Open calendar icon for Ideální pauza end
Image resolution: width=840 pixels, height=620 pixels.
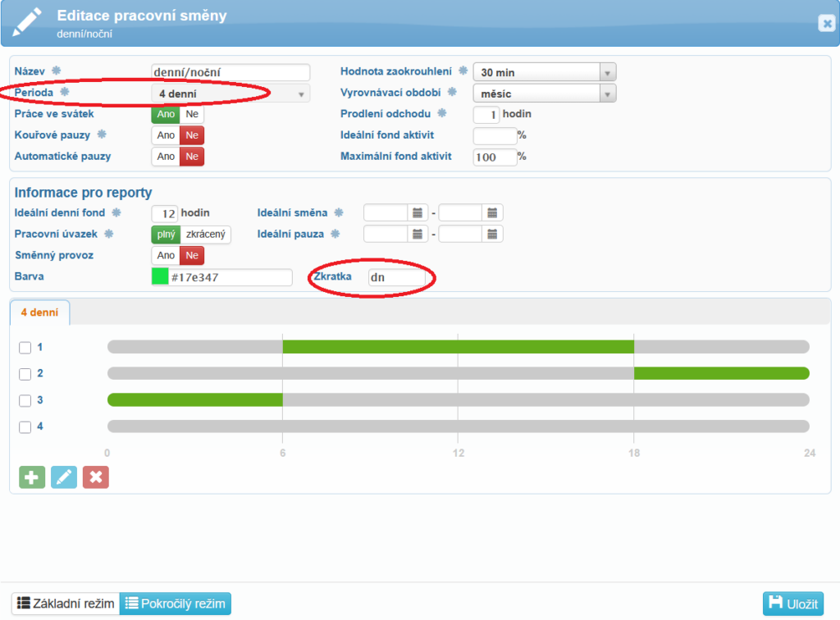point(492,235)
